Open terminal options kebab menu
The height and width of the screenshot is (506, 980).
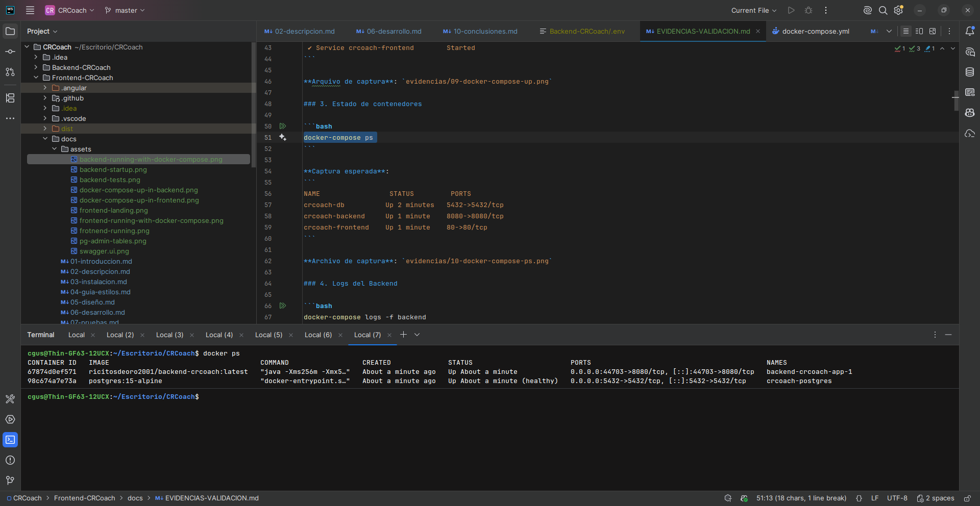(x=935, y=335)
